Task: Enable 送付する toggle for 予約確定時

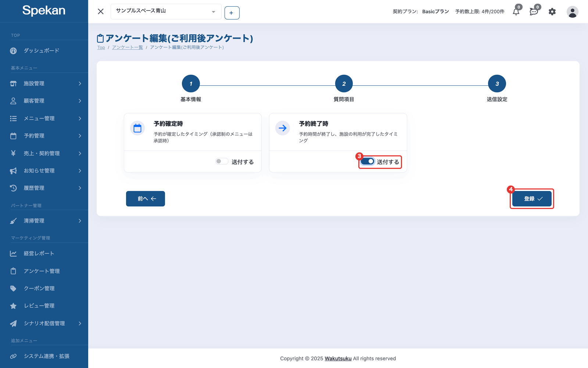Action: click(222, 162)
